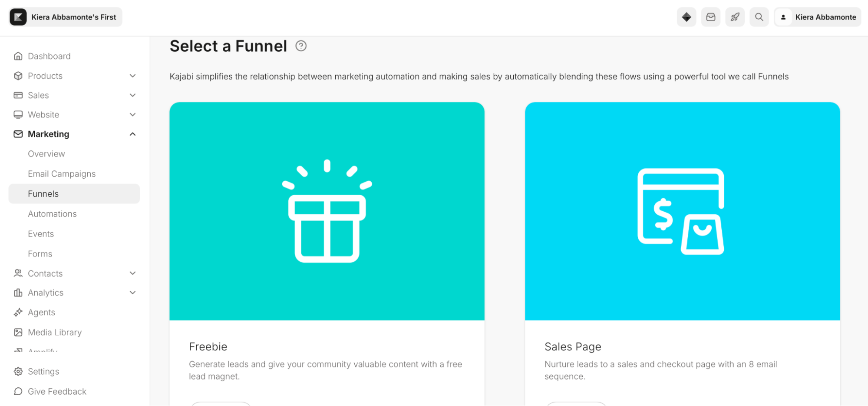Open the inbox icon in top bar
The image size is (868, 406).
(710, 17)
